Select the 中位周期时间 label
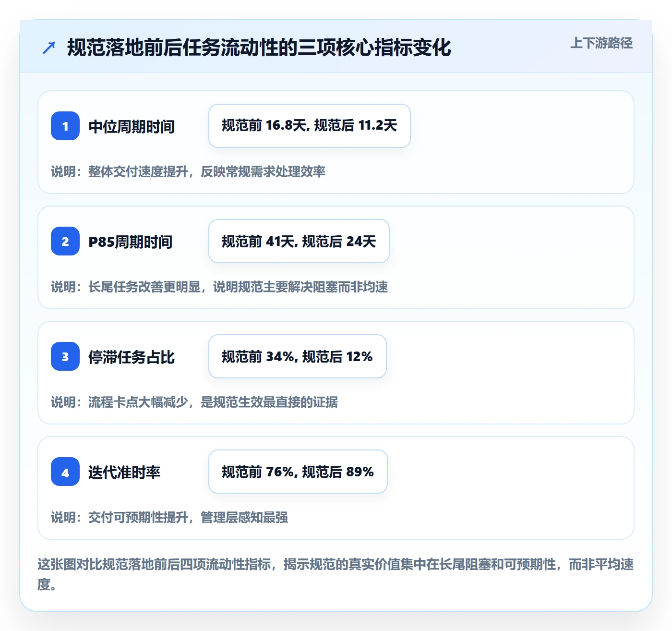Viewport: 672px width, 631px height. [132, 126]
